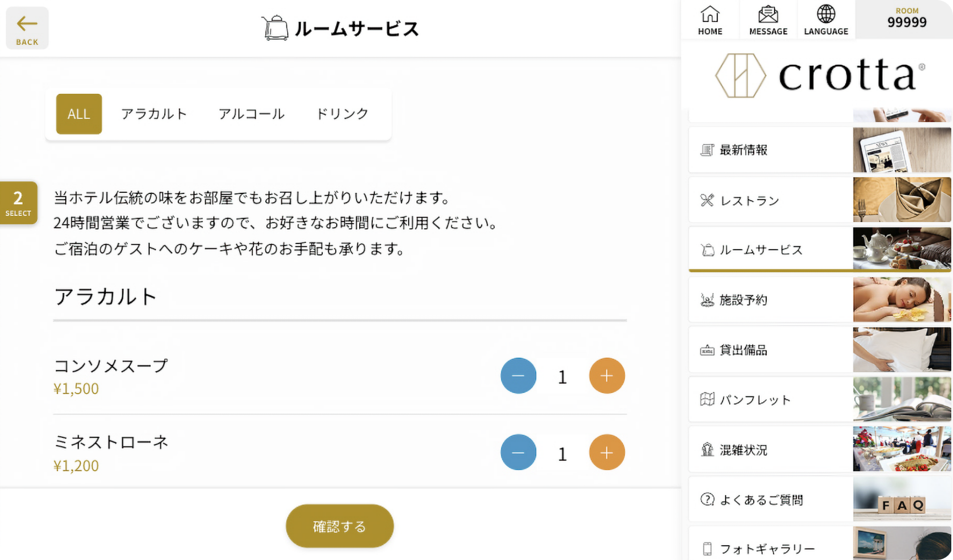Open the LANGUAGE globe icon

[x=826, y=20]
